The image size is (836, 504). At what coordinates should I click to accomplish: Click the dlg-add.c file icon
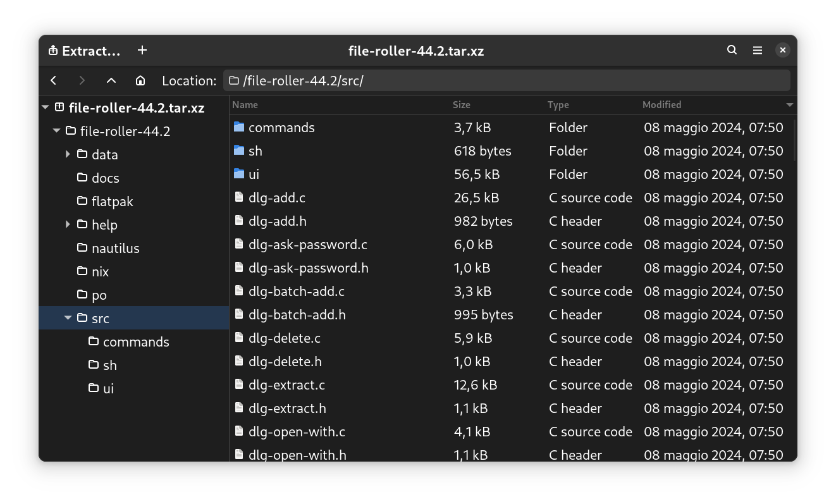pyautogui.click(x=238, y=197)
